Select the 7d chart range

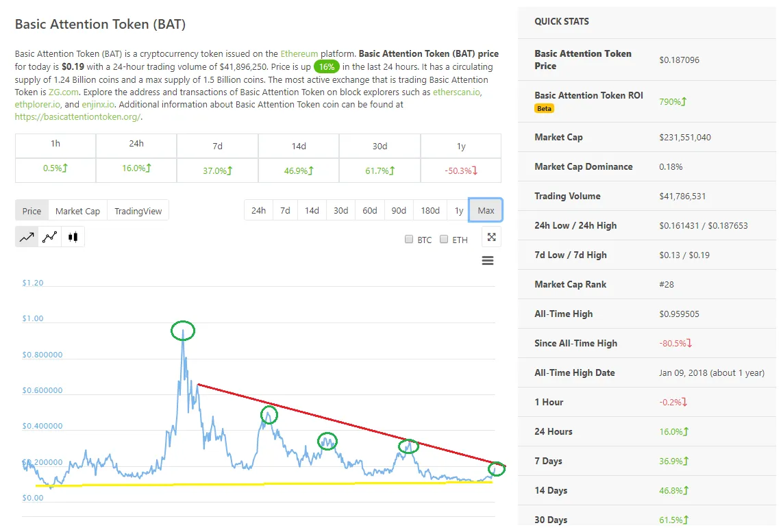click(285, 210)
